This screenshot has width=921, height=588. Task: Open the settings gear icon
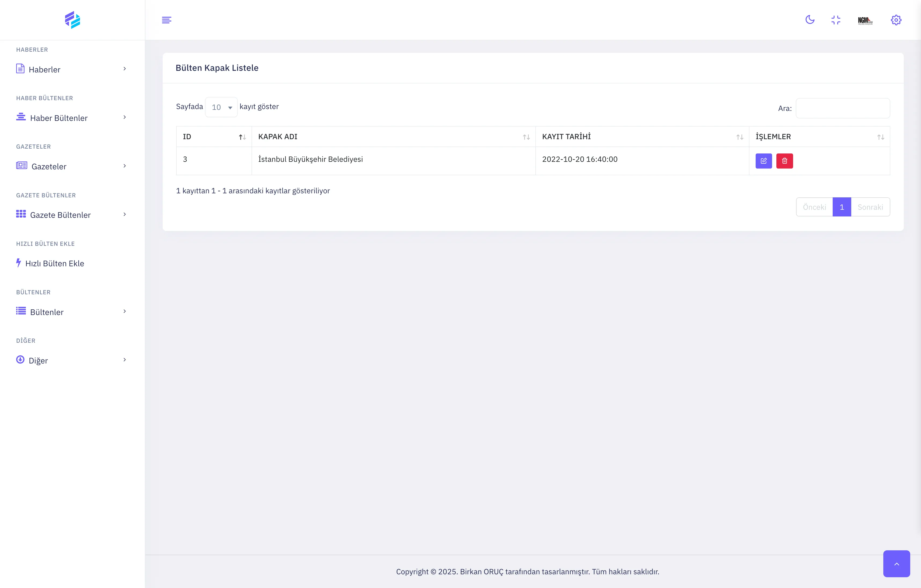coord(896,20)
